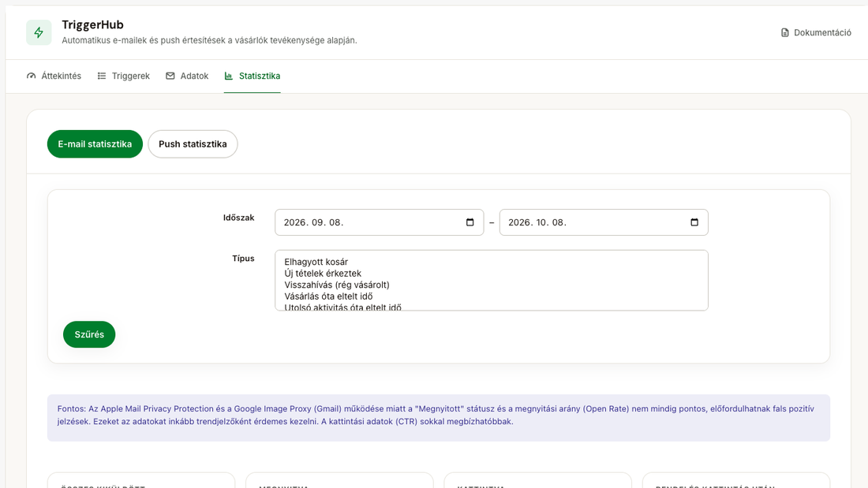
Task: Select Vásárlás óta eltelt idő option
Action: 491,296
